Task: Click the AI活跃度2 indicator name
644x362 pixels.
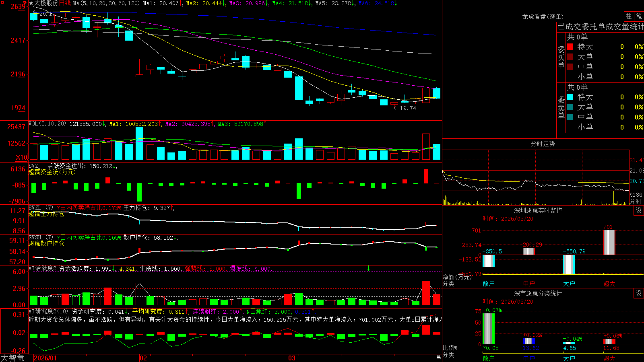Action: (43, 268)
